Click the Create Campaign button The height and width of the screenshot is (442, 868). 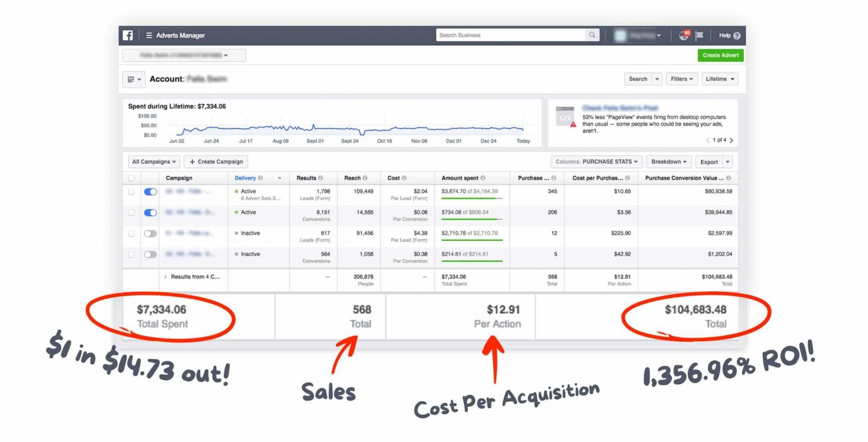216,162
